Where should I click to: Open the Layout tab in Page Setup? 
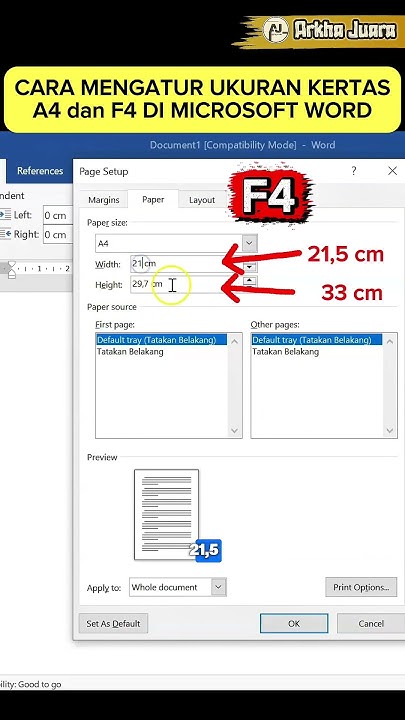[202, 200]
